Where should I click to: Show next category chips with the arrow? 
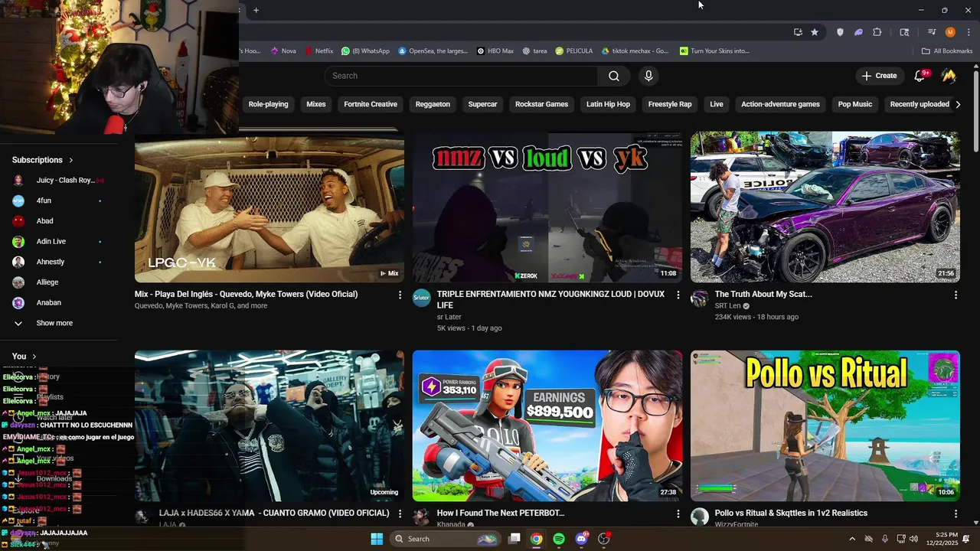[958, 104]
